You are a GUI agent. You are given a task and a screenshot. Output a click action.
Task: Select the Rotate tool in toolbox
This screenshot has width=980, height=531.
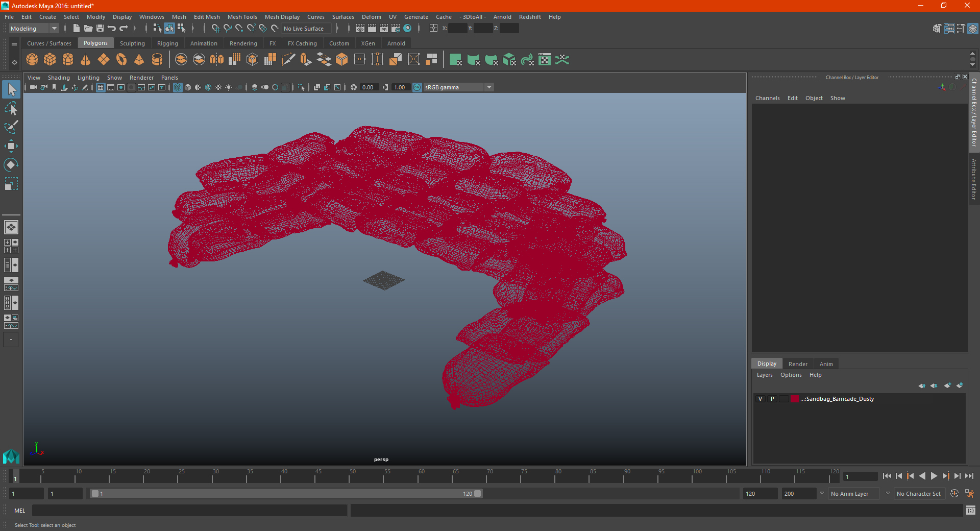click(x=11, y=165)
